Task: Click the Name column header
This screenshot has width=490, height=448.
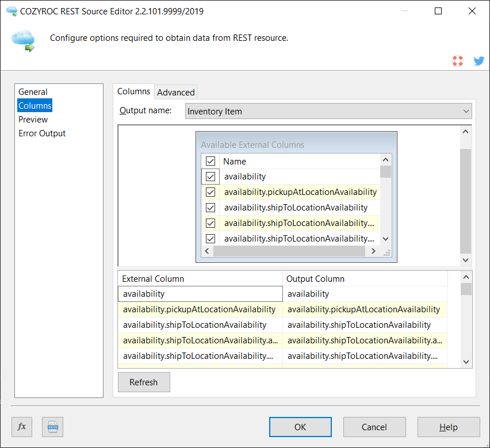Action: (x=300, y=161)
